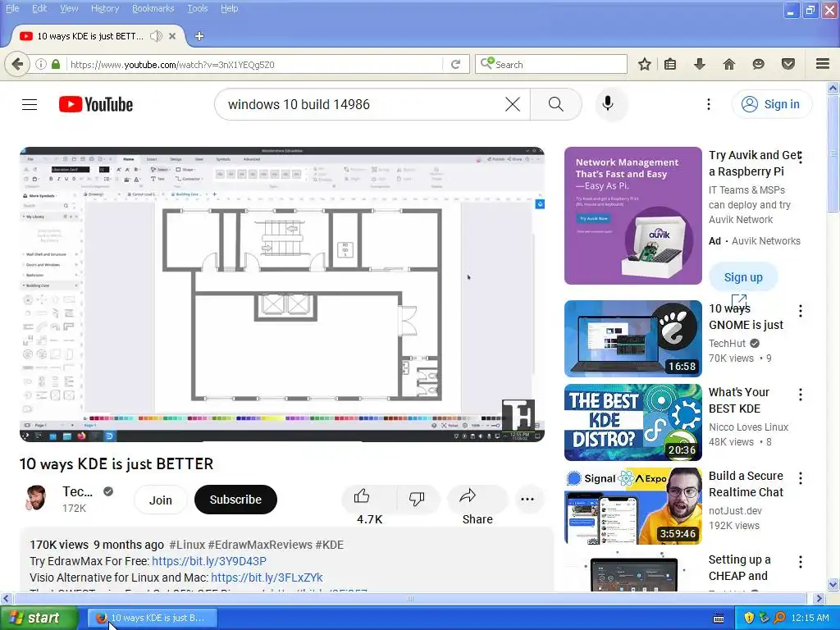The image size is (840, 630).
Task: Open options for What's Your BEST KDE video
Action: [x=801, y=395]
